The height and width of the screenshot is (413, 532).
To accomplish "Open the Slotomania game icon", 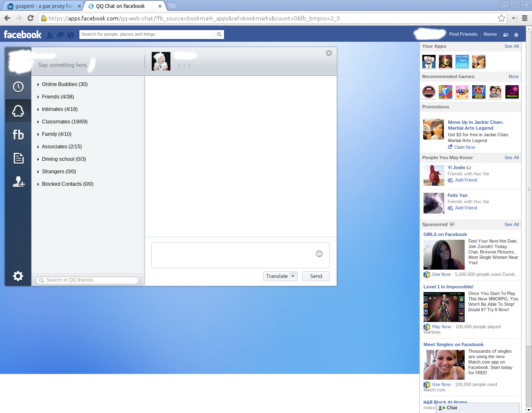I will 512,92.
